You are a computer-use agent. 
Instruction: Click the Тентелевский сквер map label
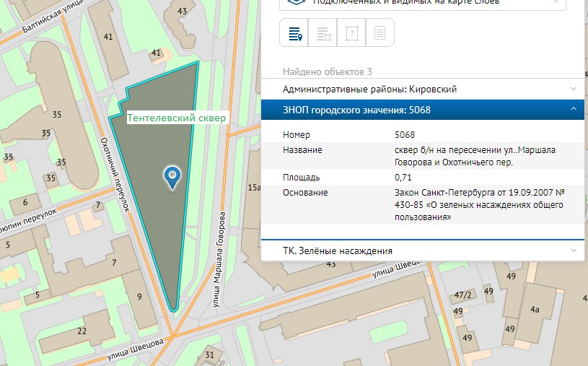click(177, 117)
